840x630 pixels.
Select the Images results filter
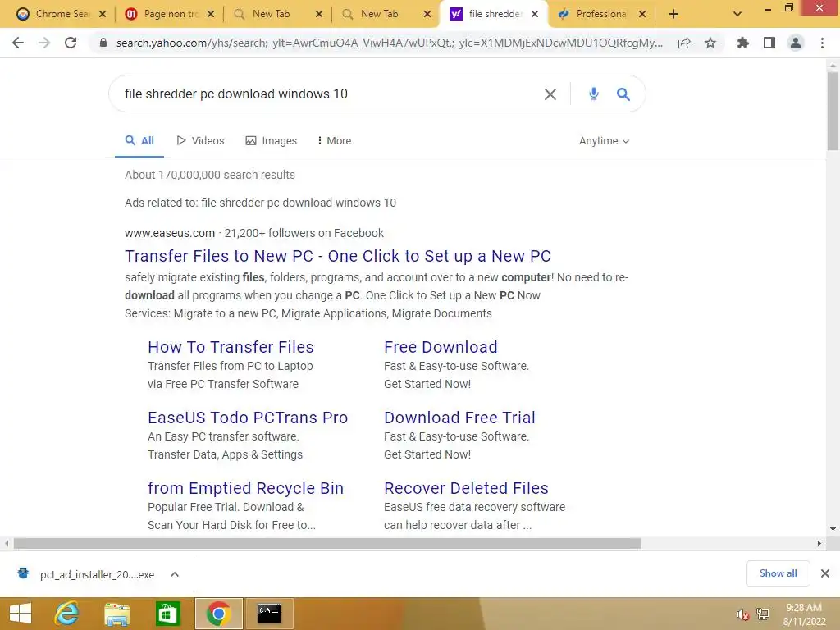pyautogui.click(x=271, y=141)
